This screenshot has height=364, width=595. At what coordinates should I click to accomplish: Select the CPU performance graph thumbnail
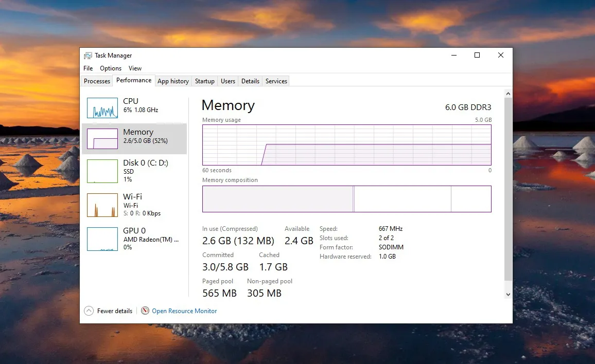(x=102, y=108)
